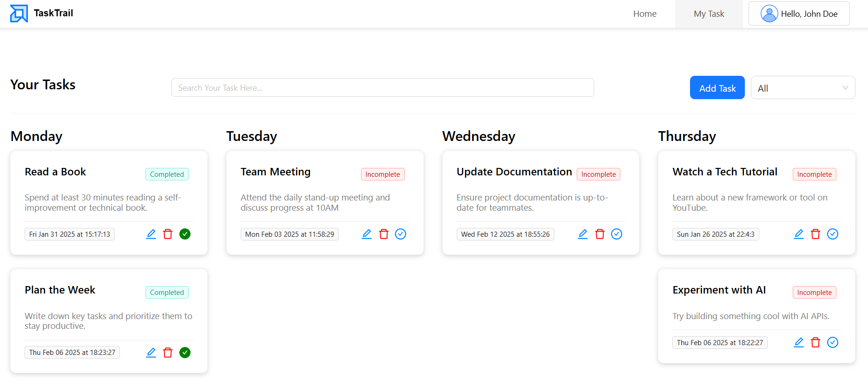868x387 pixels.
Task: Click the TaskTrail logo icon
Action: click(19, 13)
